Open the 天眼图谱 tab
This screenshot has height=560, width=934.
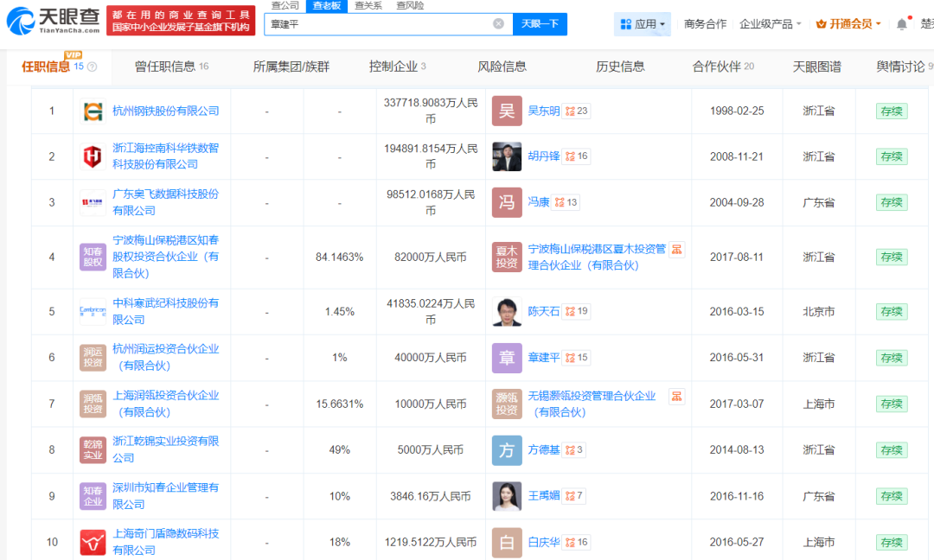[x=816, y=67]
